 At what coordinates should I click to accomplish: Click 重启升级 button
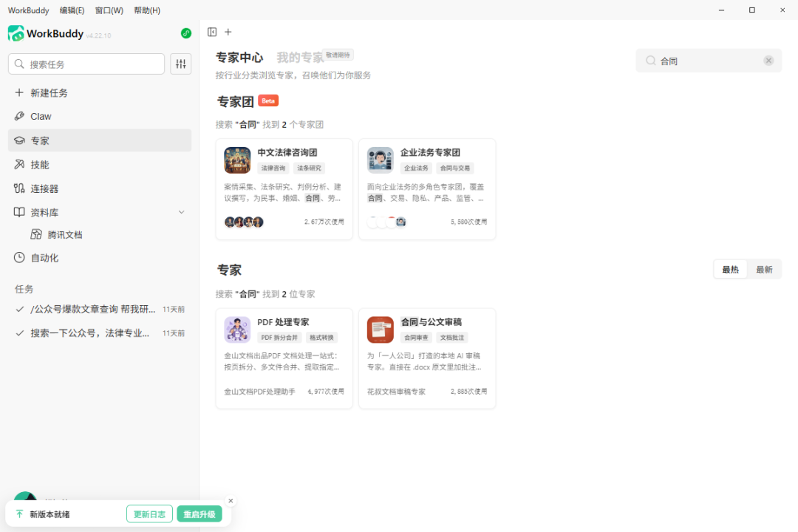pos(199,514)
